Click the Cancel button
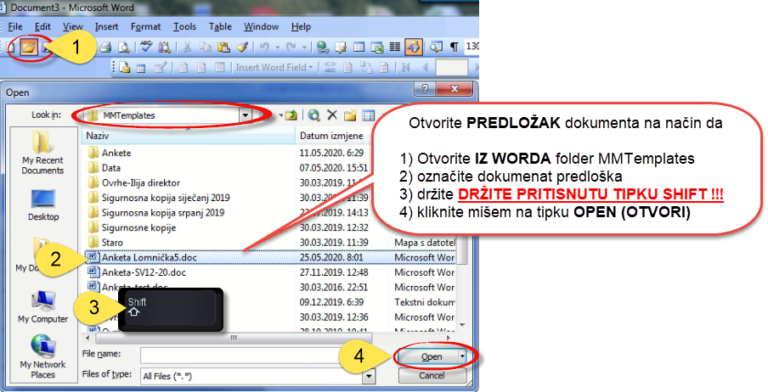Viewport: 768px width, 392px height. coord(432,376)
